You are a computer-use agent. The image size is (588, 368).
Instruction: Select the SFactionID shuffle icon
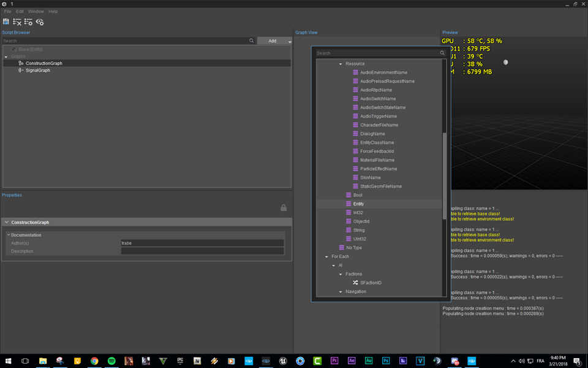pos(355,282)
